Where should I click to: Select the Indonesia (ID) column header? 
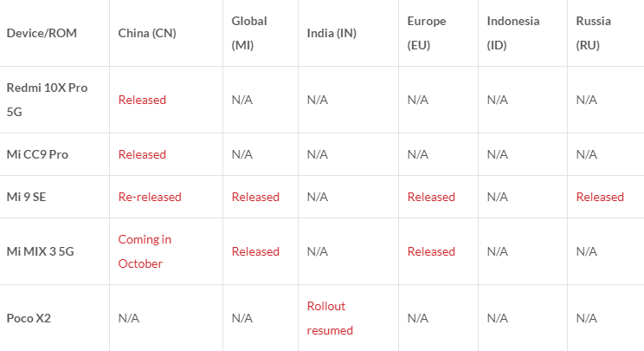(513, 33)
